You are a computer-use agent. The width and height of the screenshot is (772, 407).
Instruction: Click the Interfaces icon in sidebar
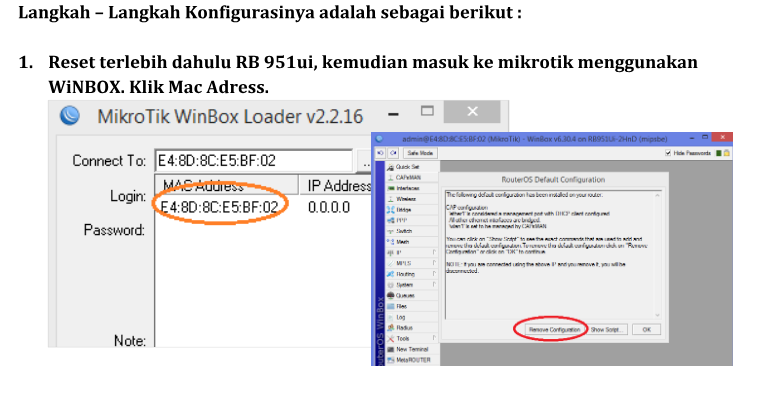[390, 188]
